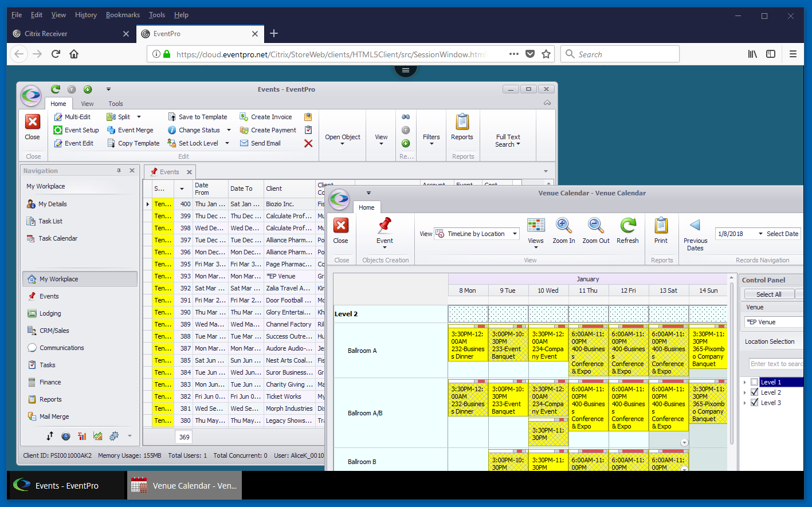This screenshot has height=507, width=812.
Task: Open Event Setup in the Events ribbon
Action: point(76,130)
